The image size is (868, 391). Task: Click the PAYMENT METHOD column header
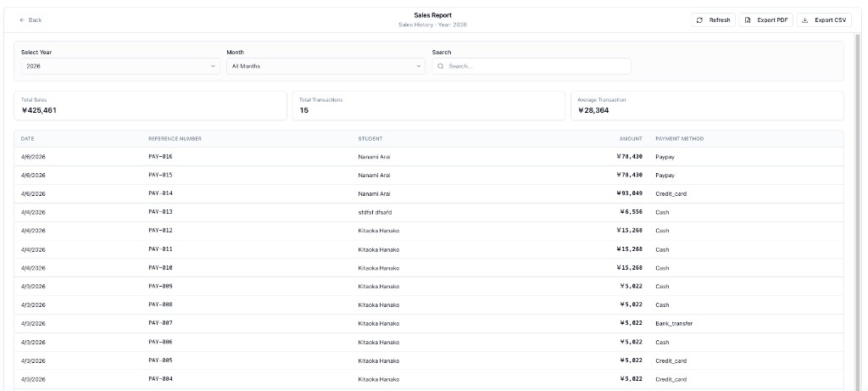pyautogui.click(x=679, y=139)
